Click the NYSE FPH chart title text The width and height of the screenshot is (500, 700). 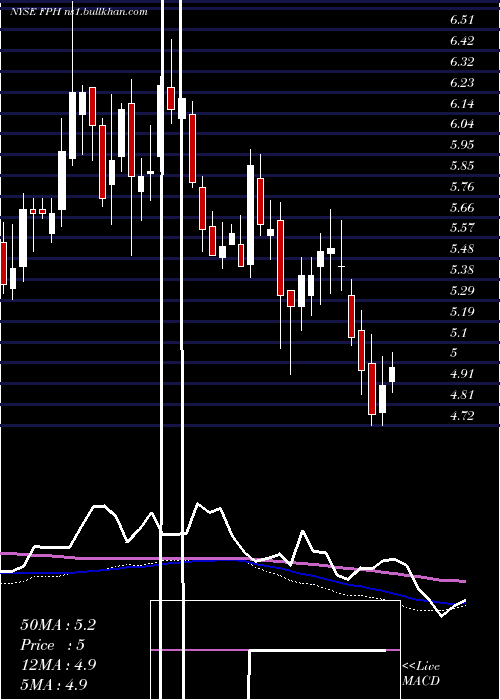pyautogui.click(x=79, y=11)
